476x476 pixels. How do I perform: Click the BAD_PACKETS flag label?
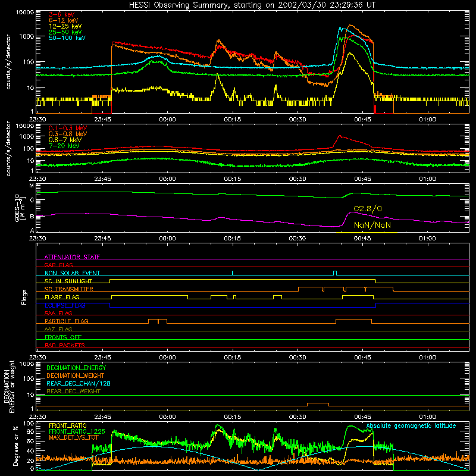[x=65, y=345]
